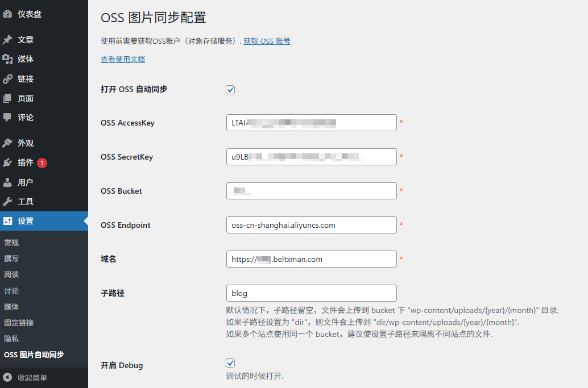Open the 查看使用文档 link
Image resolution: width=588 pixels, height=388 pixels.
(123, 59)
